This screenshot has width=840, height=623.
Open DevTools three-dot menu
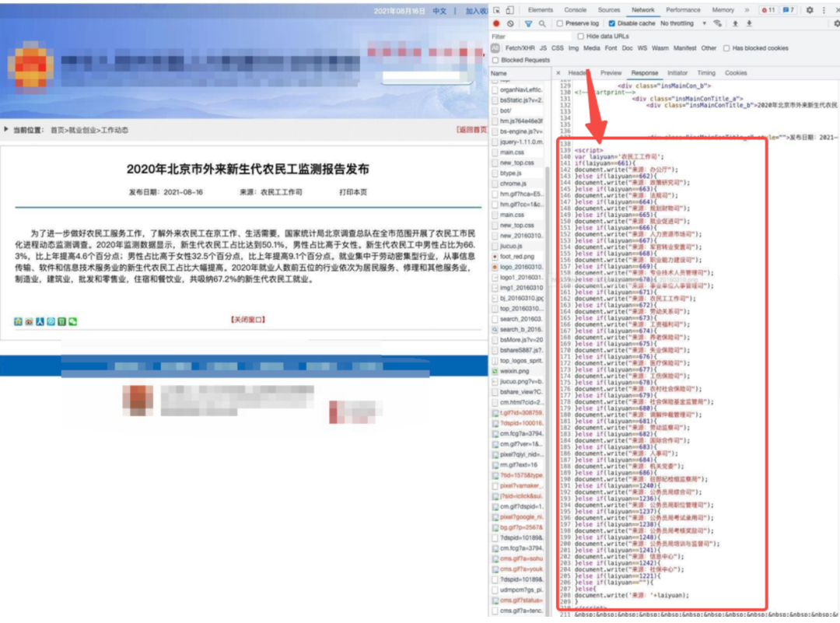[824, 10]
